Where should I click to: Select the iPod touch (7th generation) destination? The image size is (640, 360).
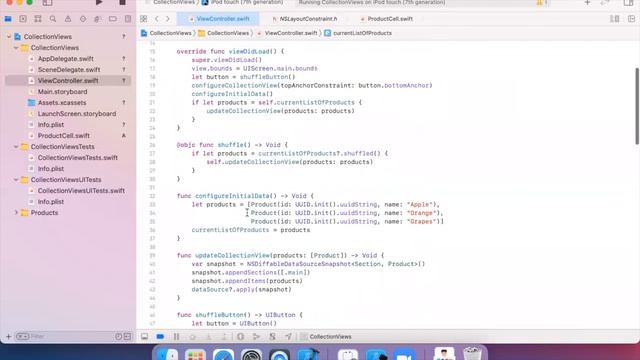[x=242, y=2]
